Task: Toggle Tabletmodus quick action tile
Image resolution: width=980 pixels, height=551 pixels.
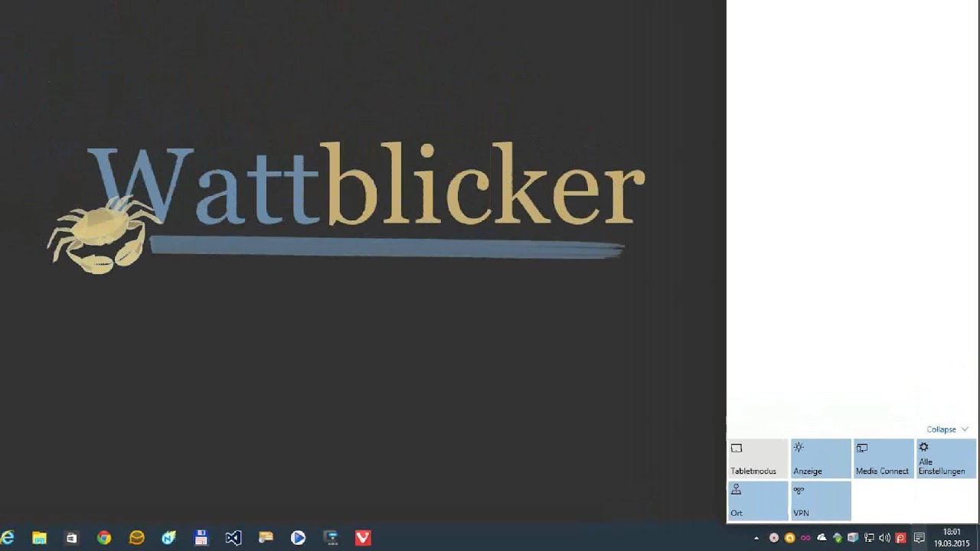Action: pyautogui.click(x=758, y=458)
